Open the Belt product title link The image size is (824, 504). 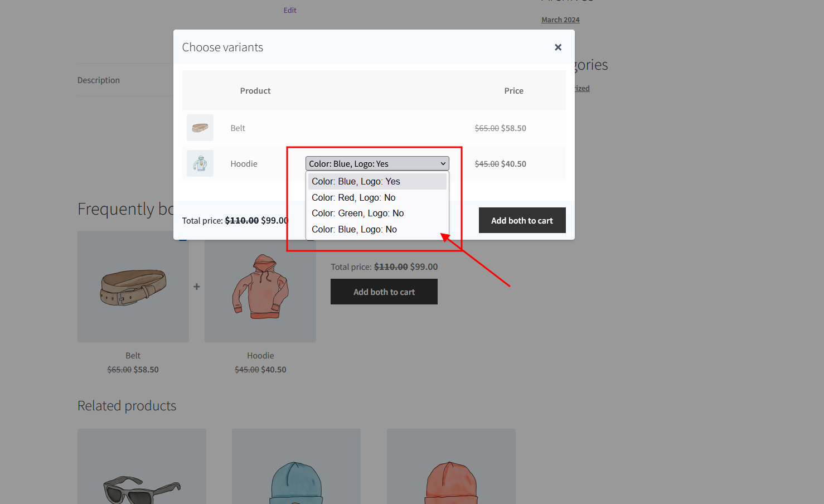(x=133, y=355)
